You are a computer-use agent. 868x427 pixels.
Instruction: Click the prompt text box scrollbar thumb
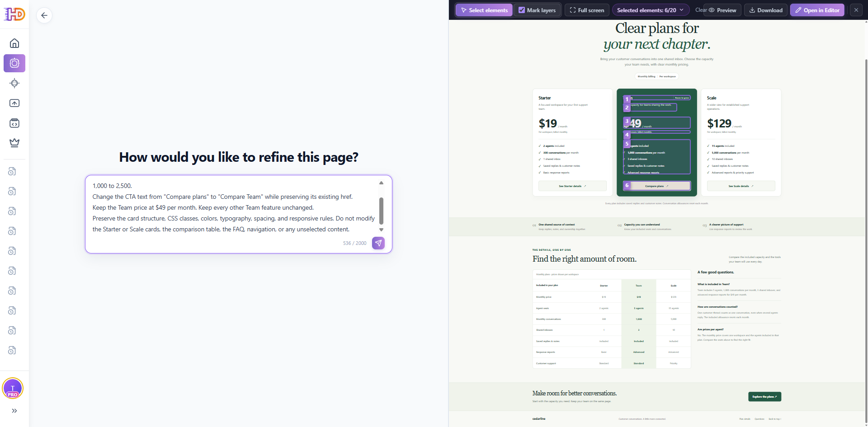point(381,211)
